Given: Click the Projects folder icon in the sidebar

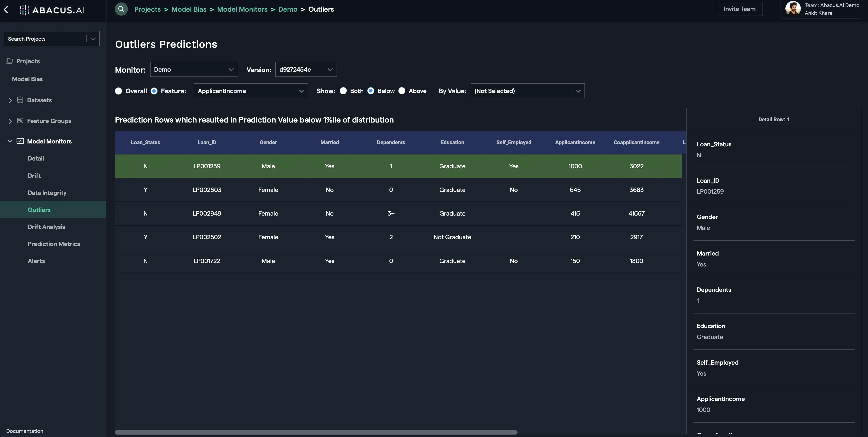Looking at the screenshot, I should tap(9, 61).
